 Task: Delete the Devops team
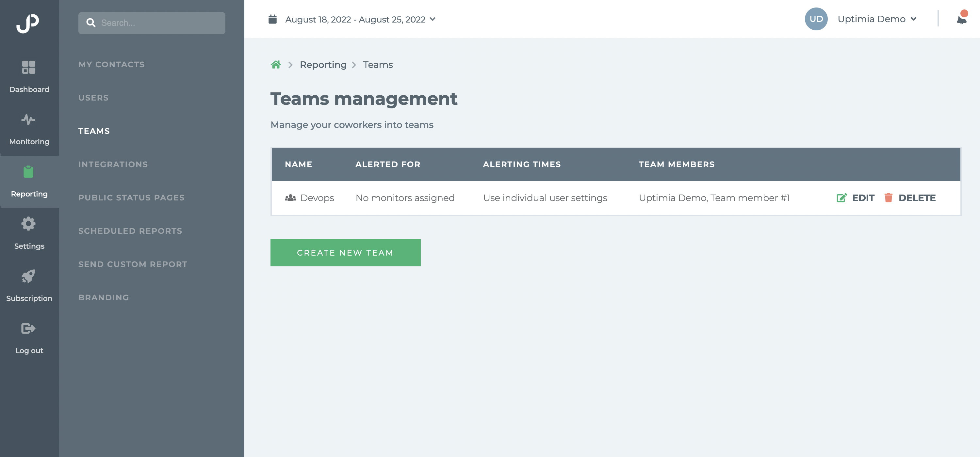pos(910,198)
